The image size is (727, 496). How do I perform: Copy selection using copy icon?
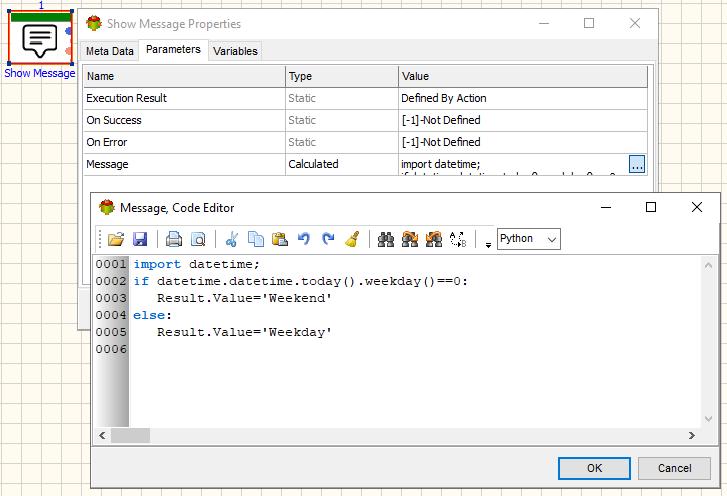coord(255,239)
